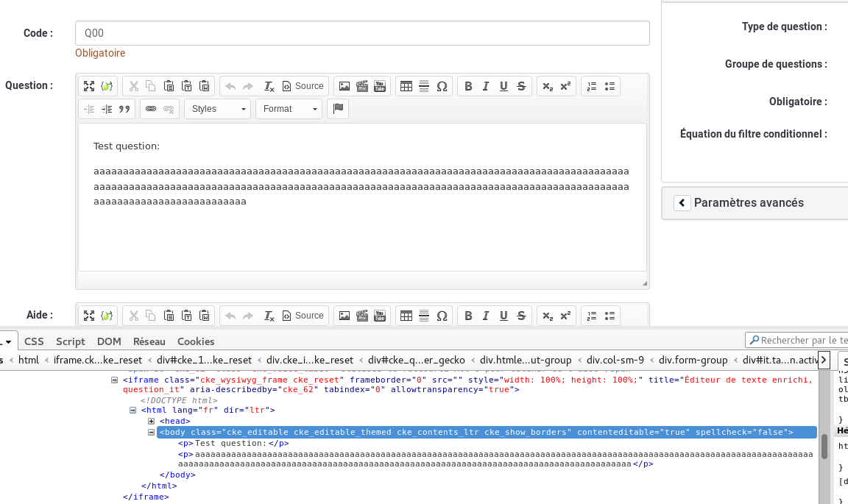The image size is (848, 504).
Task: Apply superscript in Question editor
Action: [565, 86]
